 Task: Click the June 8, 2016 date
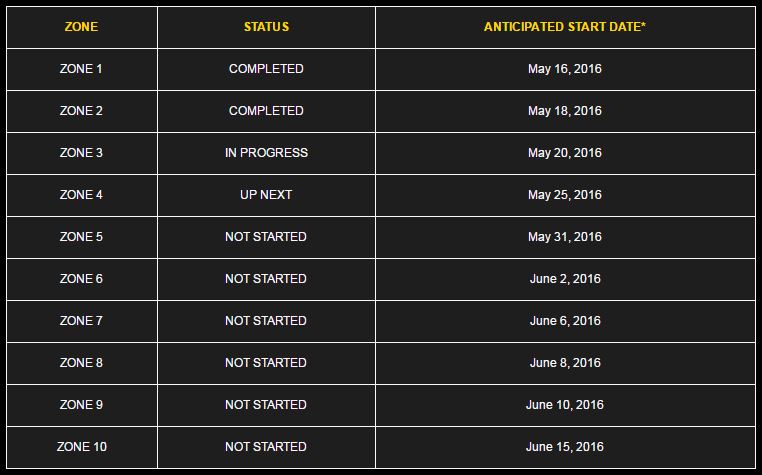tap(565, 363)
